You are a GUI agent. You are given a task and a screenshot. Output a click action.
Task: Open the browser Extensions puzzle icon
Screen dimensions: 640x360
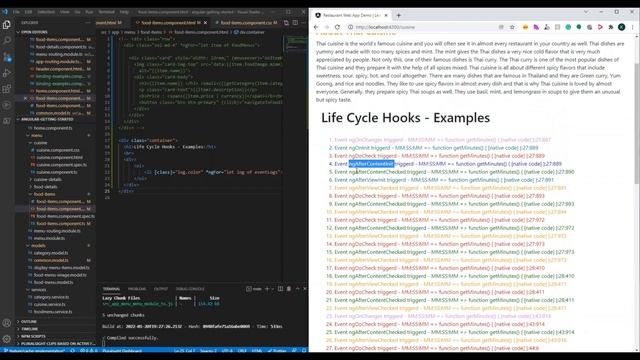click(611, 27)
